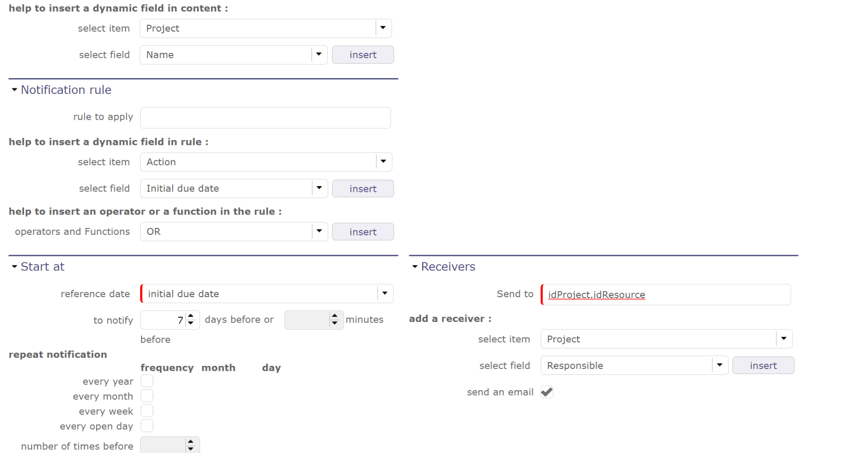
Task: Click insert next to the Name field
Action: [363, 55]
